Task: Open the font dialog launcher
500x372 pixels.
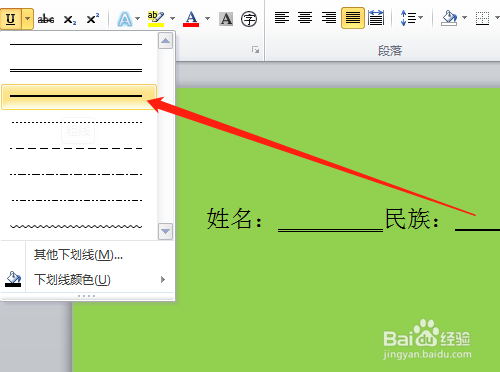Action: point(255,50)
